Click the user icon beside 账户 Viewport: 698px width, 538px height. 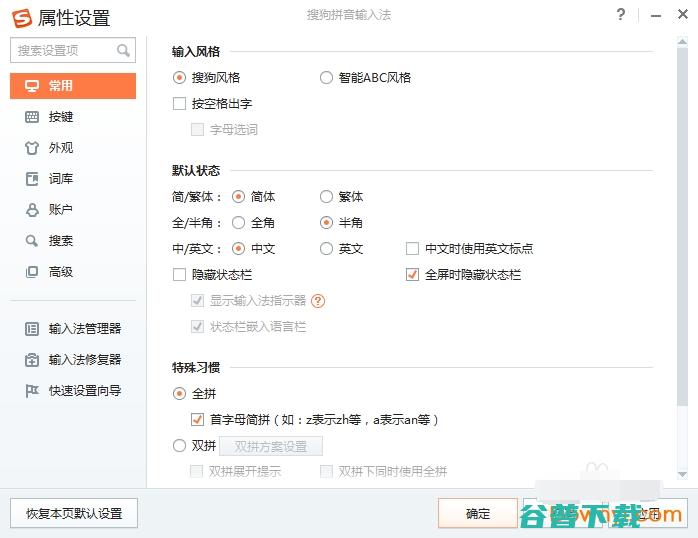point(32,210)
